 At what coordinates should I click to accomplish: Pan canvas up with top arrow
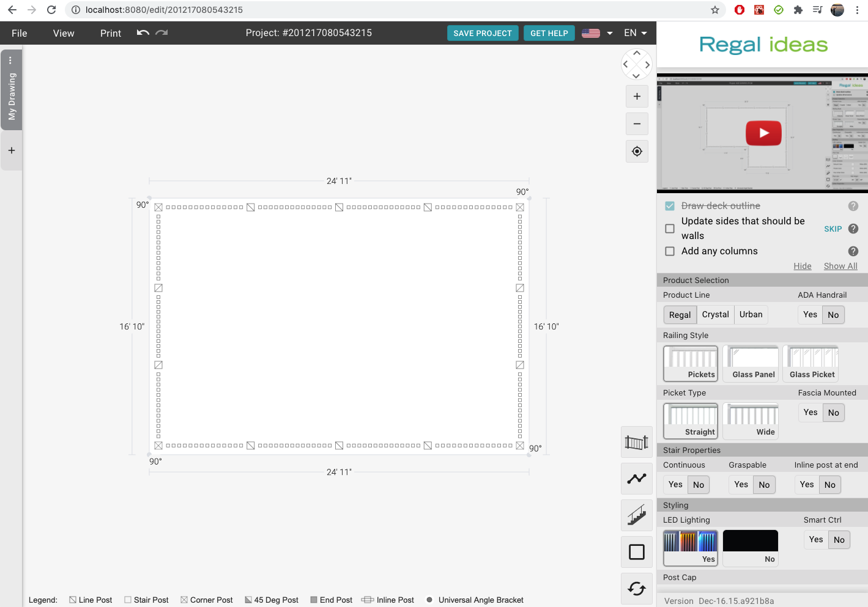(x=636, y=53)
